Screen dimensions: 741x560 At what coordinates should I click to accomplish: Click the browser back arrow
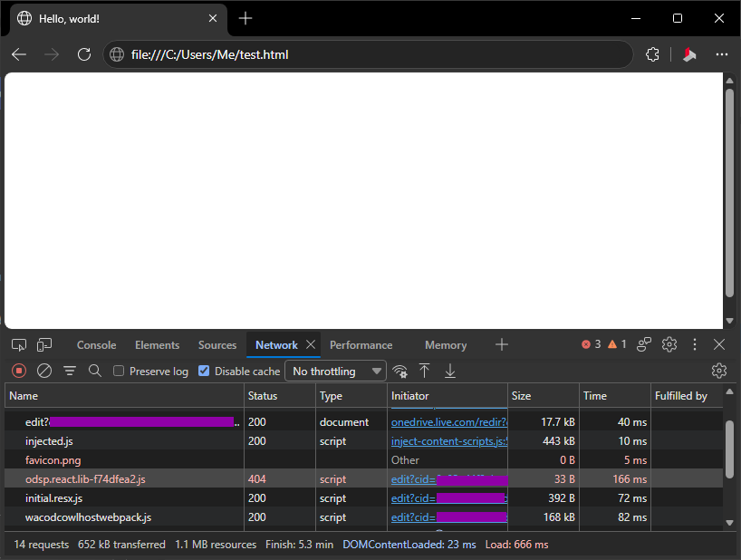point(19,54)
